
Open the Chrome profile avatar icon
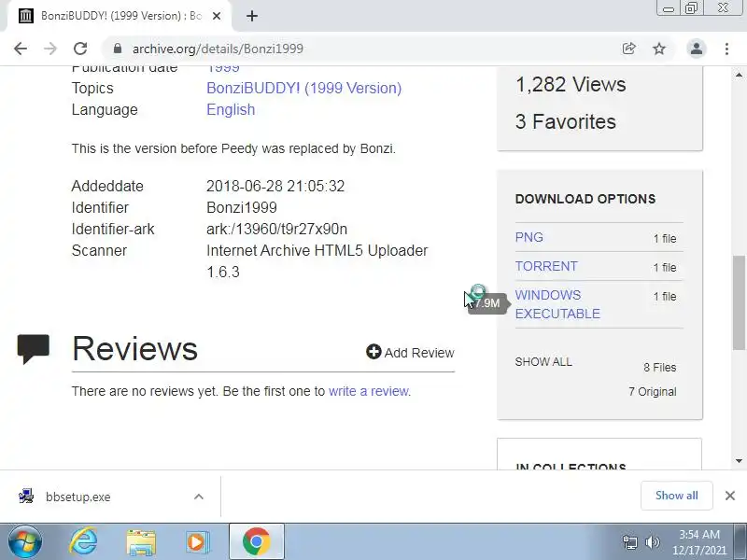[x=696, y=49]
